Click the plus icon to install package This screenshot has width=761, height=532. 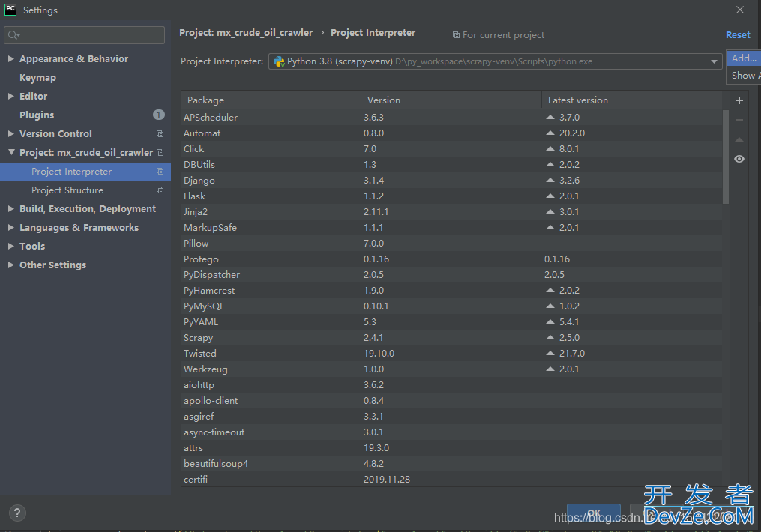(x=739, y=100)
